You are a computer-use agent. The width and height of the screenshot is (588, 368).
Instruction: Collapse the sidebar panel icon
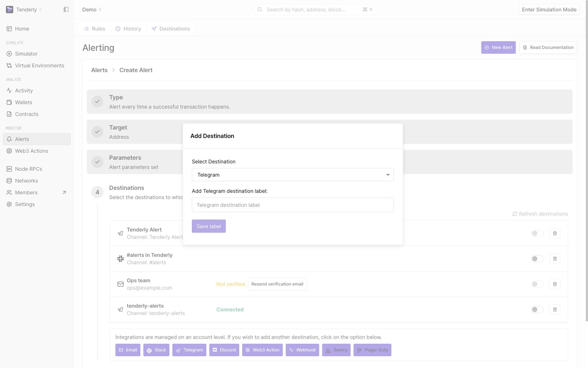click(x=66, y=10)
